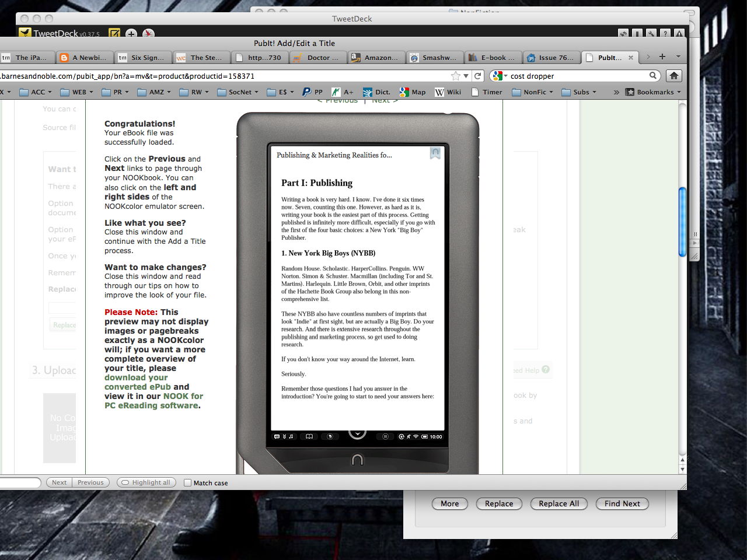Click the Wi-Fi icon in NOOK status bar
This screenshot has width=747, height=560.
416,436
